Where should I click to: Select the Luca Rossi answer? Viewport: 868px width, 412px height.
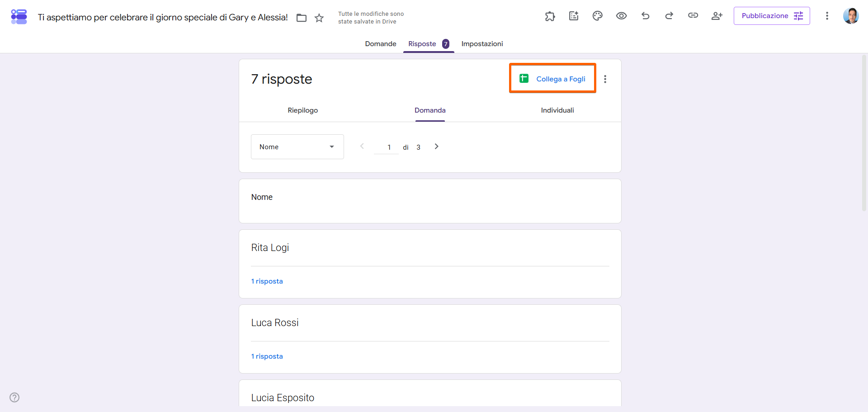[275, 323]
